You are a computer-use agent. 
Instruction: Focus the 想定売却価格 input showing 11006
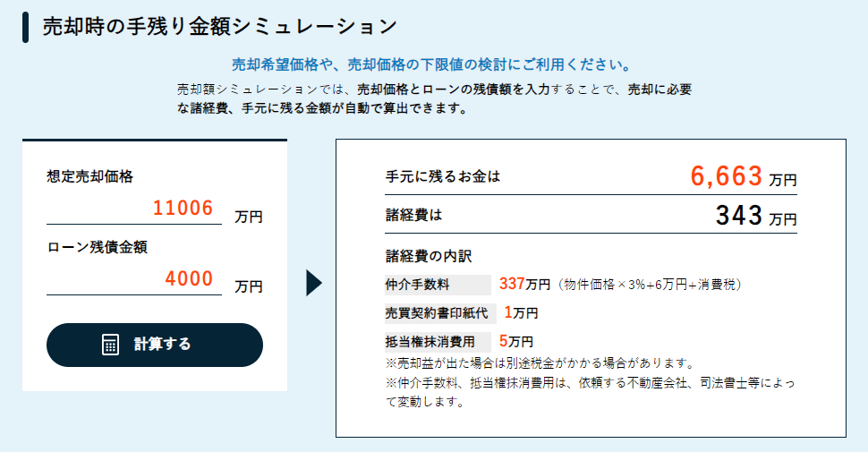134,209
